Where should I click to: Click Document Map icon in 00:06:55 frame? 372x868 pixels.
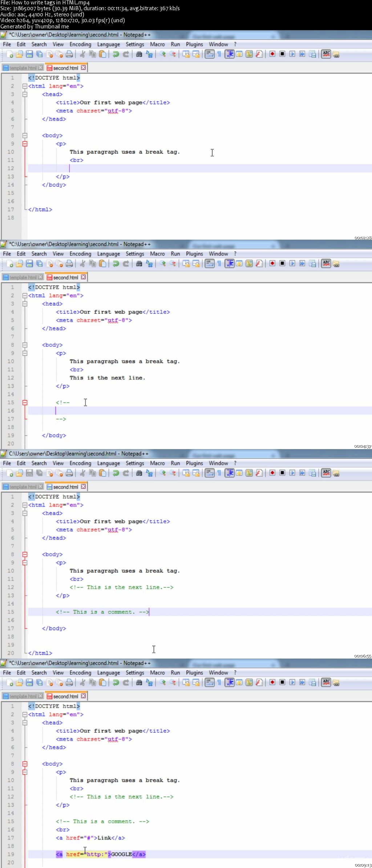point(249,473)
